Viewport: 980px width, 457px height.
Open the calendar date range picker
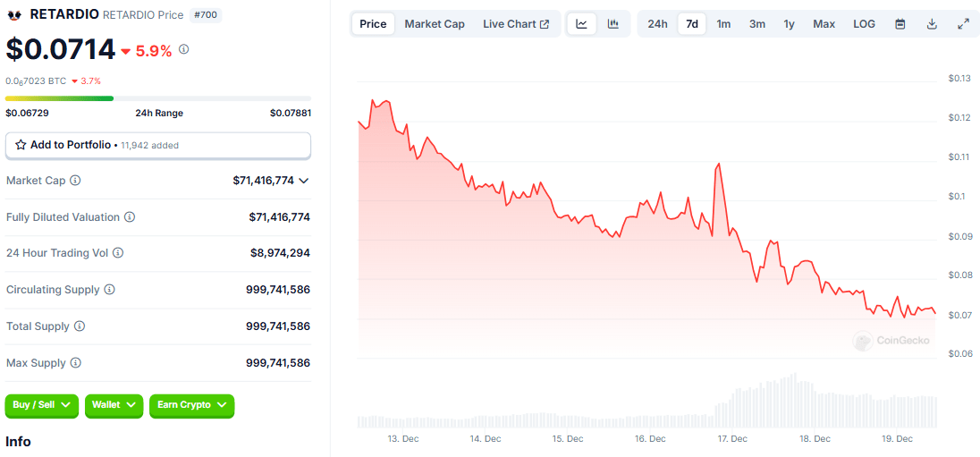point(900,24)
